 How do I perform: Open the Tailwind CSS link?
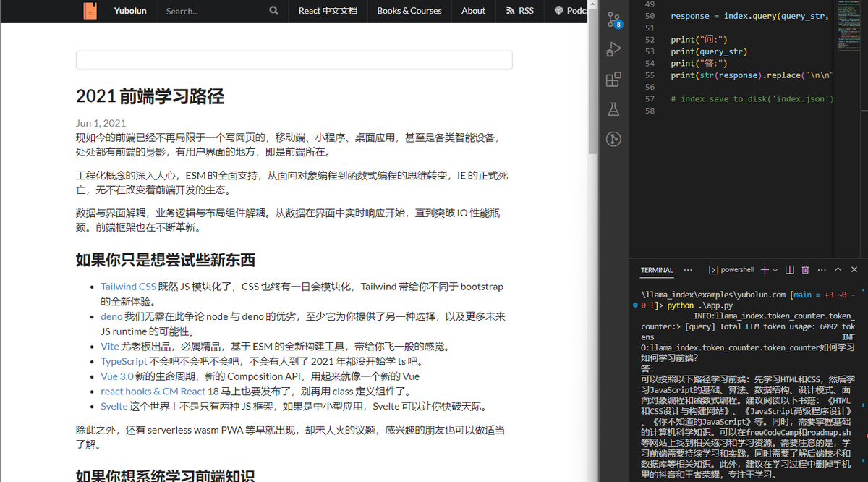128,287
